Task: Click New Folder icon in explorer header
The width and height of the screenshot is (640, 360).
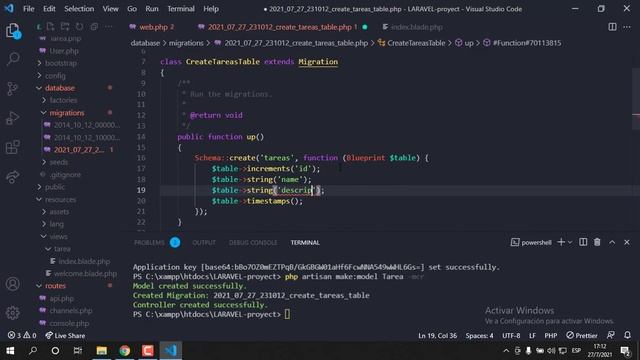Action: click(x=65, y=27)
